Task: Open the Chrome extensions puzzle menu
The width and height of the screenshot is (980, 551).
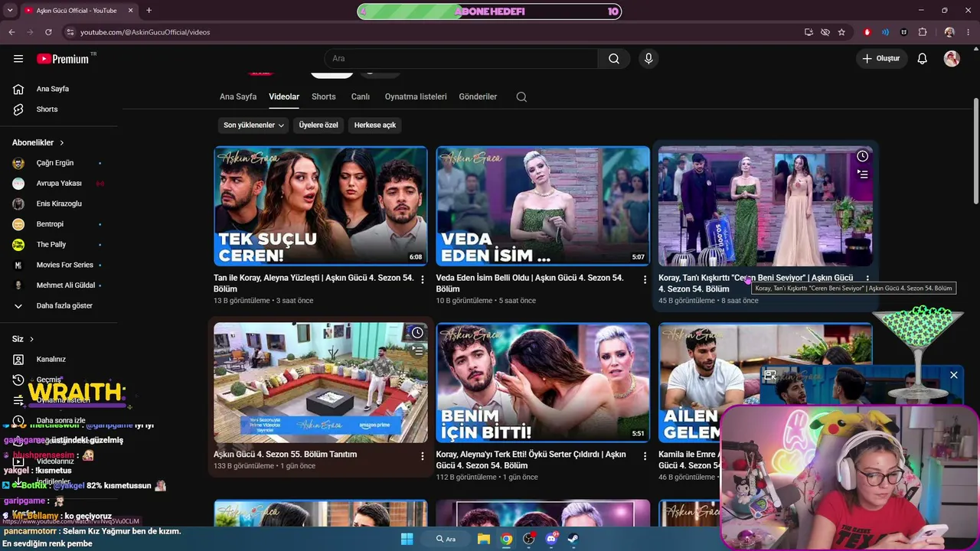Action: (923, 32)
